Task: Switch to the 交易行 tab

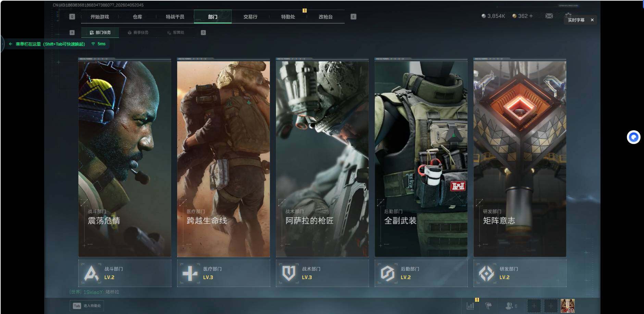Action: pos(250,17)
